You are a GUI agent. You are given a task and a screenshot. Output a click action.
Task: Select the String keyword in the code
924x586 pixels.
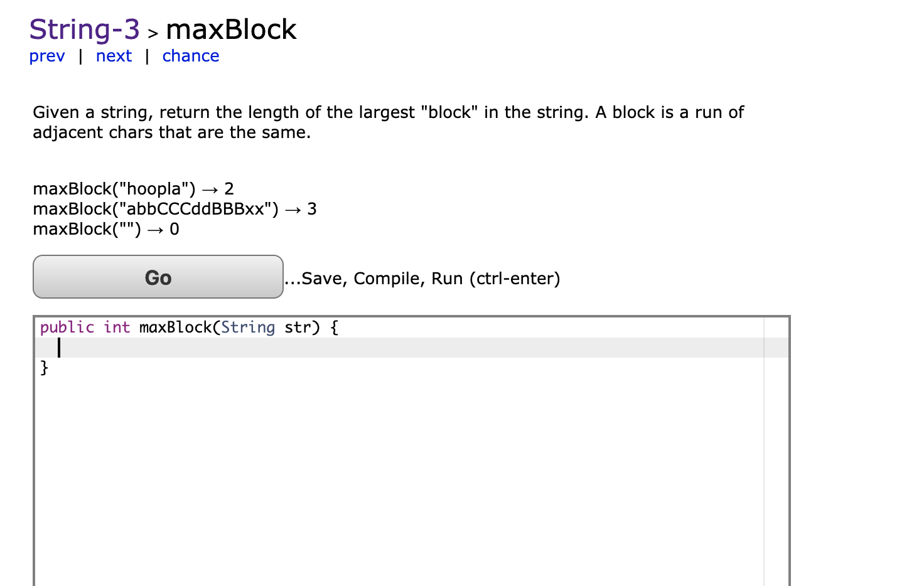point(249,327)
